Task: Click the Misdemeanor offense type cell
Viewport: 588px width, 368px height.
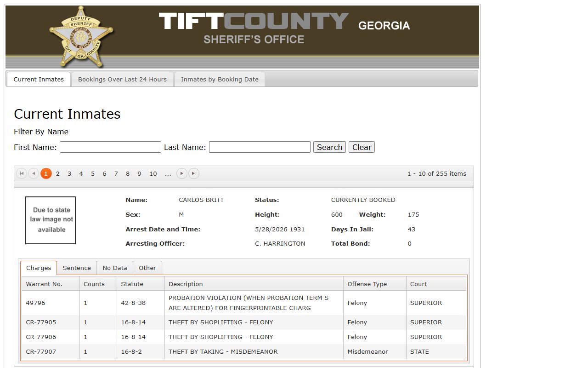Action: pyautogui.click(x=375, y=351)
